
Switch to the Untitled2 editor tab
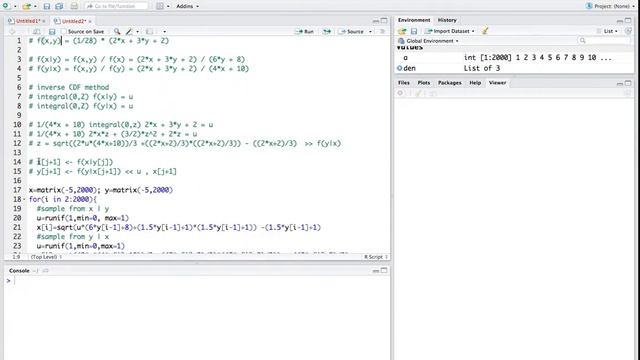pyautogui.click(x=74, y=21)
